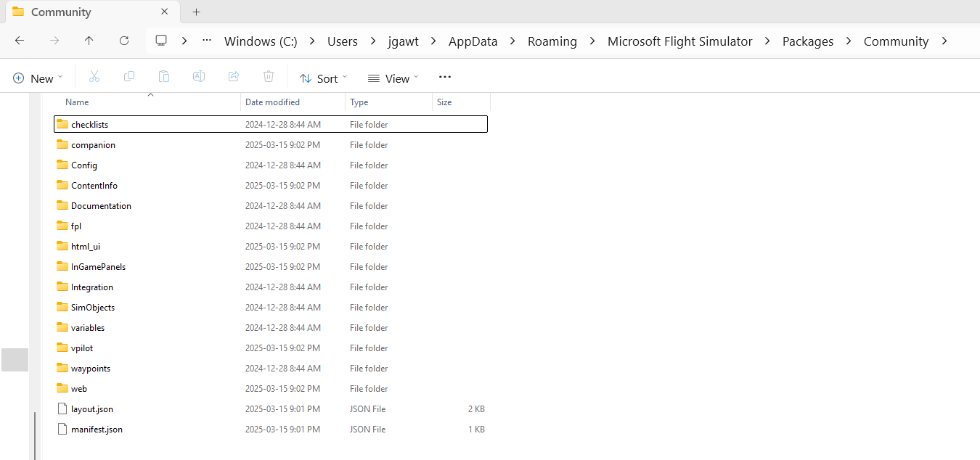
Task: Click the Share icon
Action: click(233, 76)
